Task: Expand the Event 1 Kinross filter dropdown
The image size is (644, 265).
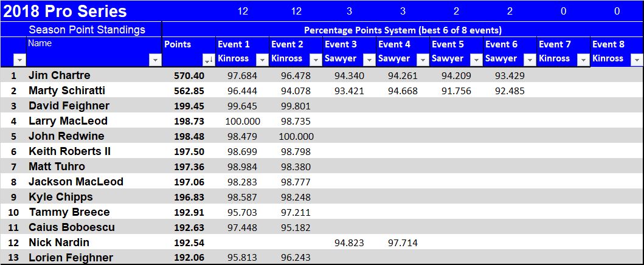Action: coord(262,60)
